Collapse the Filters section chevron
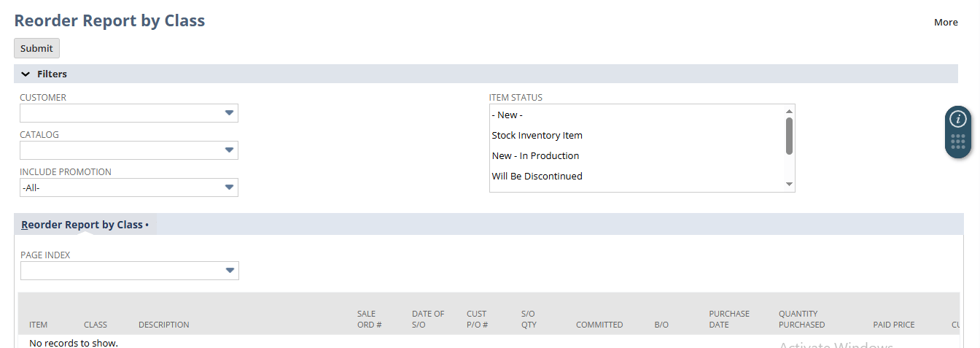This screenshot has height=348, width=980. pos(26,74)
